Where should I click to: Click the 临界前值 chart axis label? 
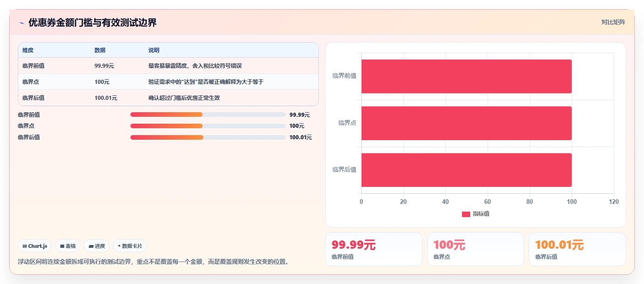coord(344,76)
